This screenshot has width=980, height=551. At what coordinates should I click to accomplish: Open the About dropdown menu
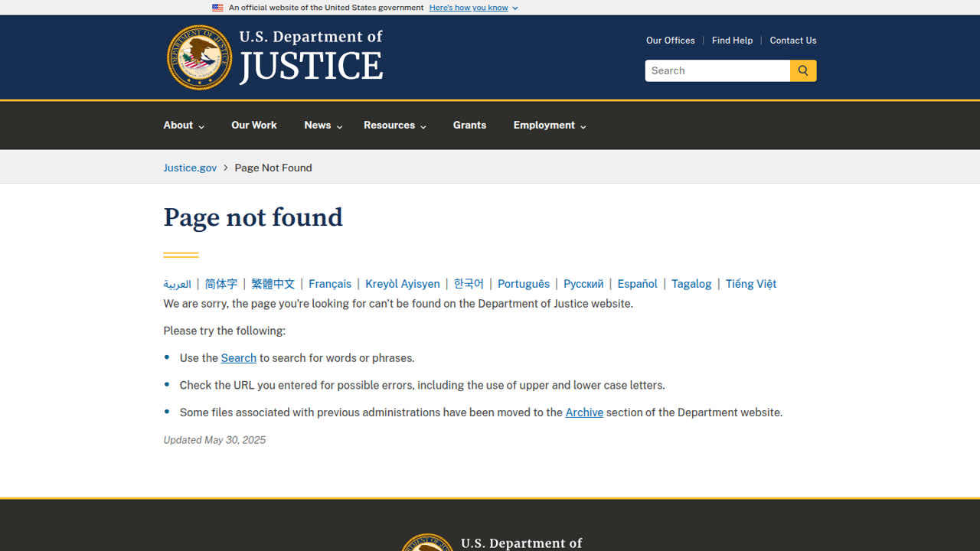(184, 126)
